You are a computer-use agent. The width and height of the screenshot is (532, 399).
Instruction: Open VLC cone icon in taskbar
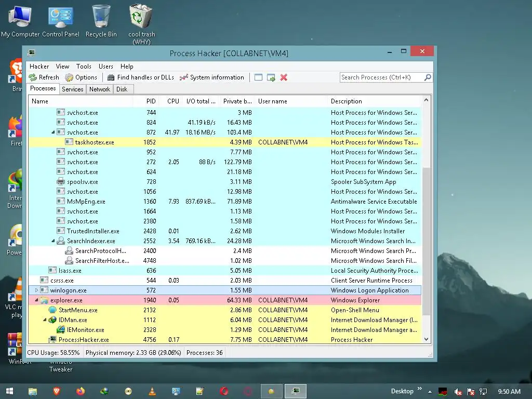click(x=152, y=391)
